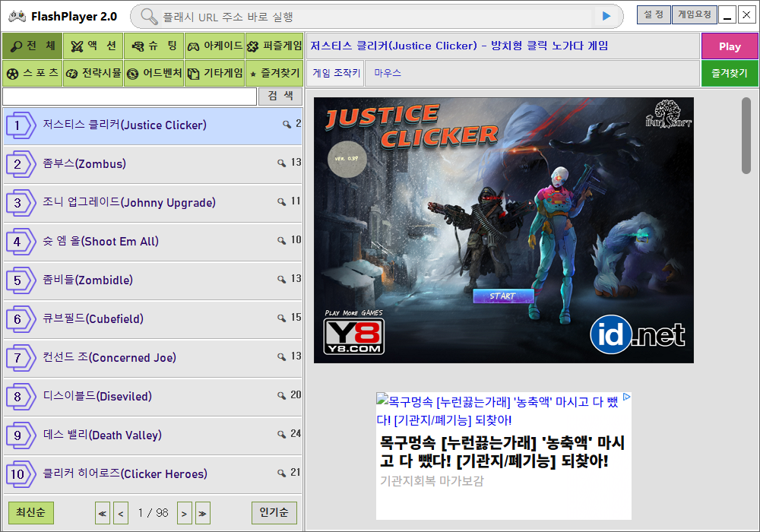Screen dimensions: 760x532
Task: Click view-count magnifier on Diseviled row
Action: click(282, 395)
